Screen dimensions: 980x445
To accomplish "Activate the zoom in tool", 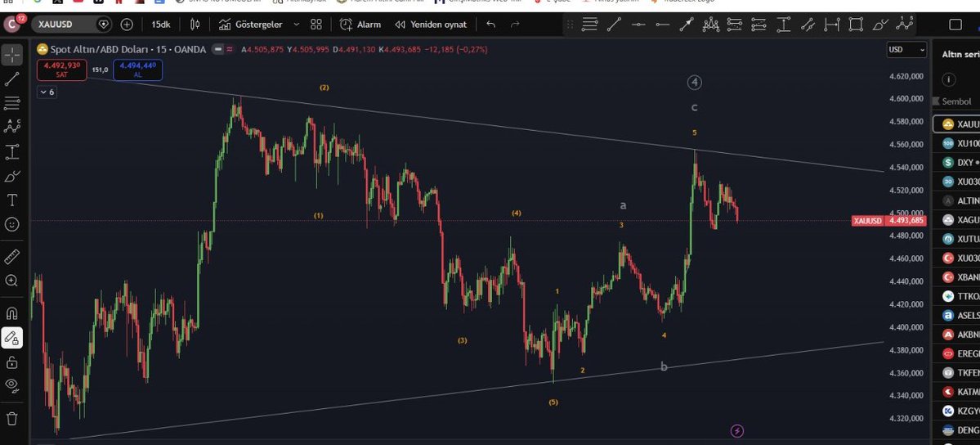I will 12,281.
